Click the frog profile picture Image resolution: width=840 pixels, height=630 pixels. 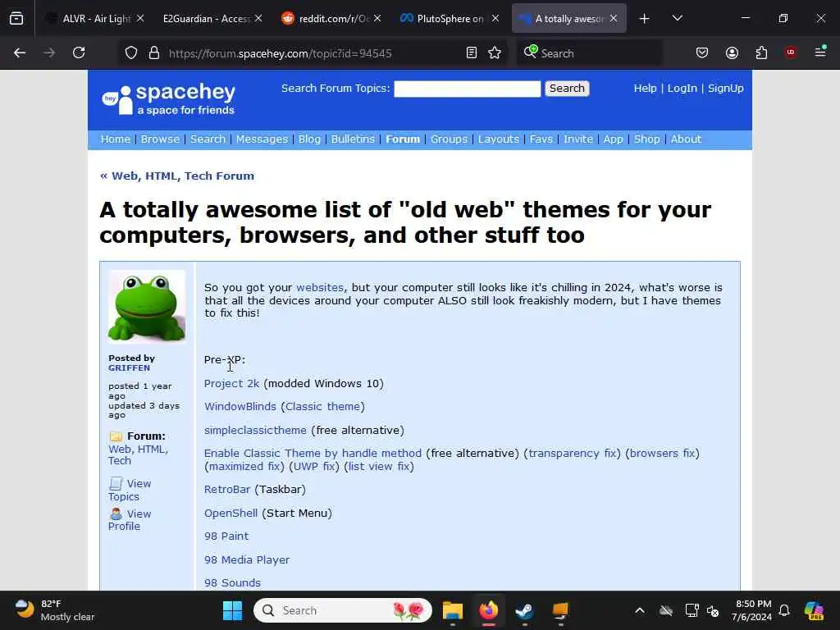[147, 307]
